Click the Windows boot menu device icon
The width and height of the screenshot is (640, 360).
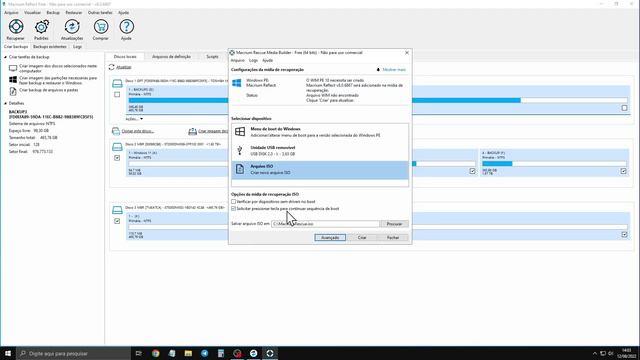240,131
